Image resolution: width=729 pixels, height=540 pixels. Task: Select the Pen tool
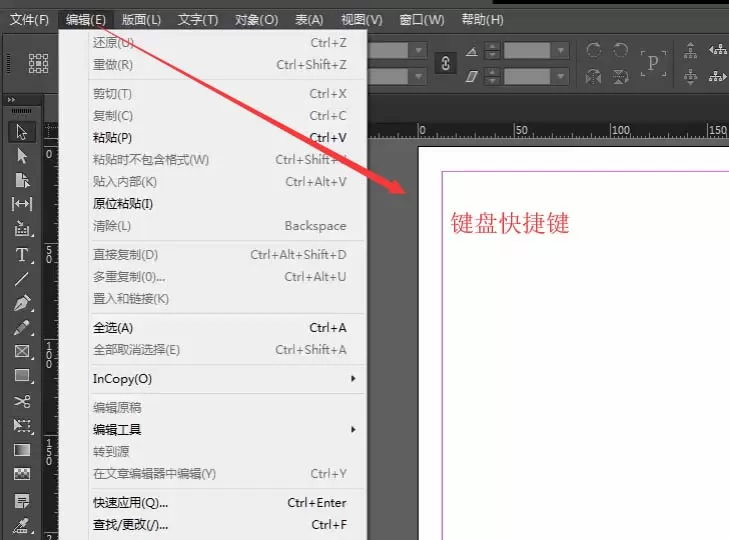click(x=21, y=303)
